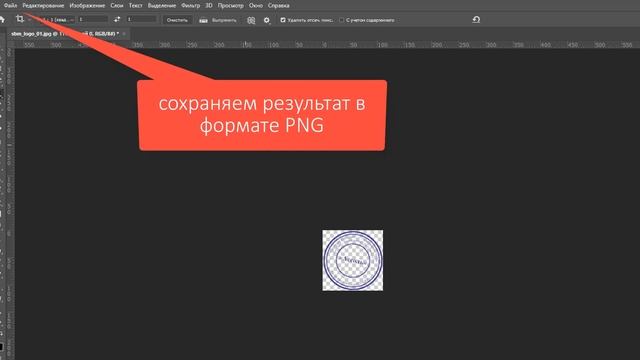Open the Изображение menu

click(87, 6)
